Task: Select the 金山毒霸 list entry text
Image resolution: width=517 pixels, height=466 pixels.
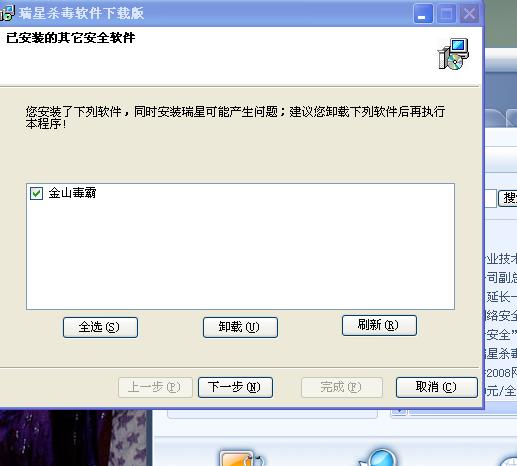Action: click(72, 193)
